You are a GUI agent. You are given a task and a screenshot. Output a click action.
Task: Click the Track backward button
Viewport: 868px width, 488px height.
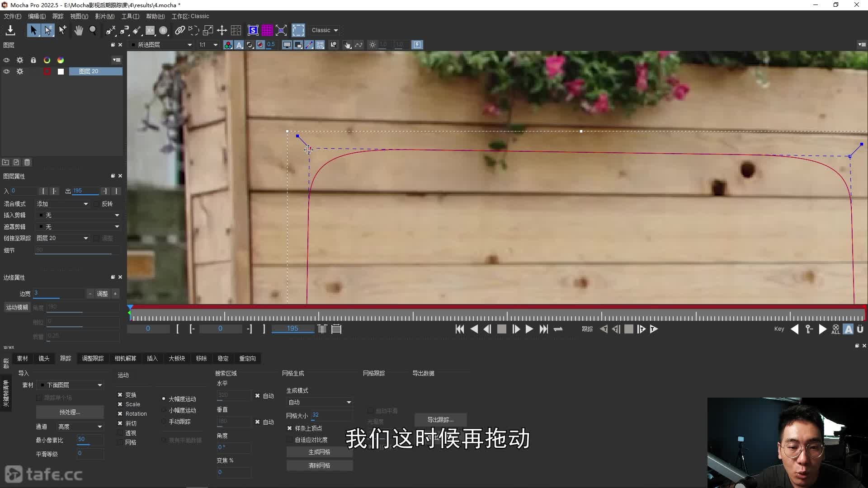[604, 329]
